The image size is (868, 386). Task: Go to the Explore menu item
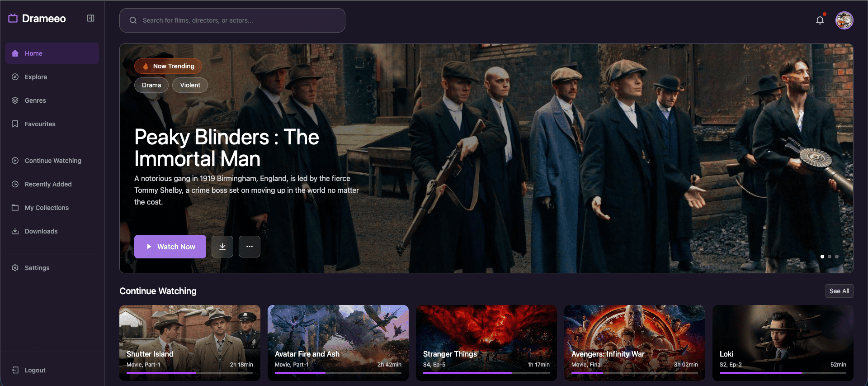52,77
